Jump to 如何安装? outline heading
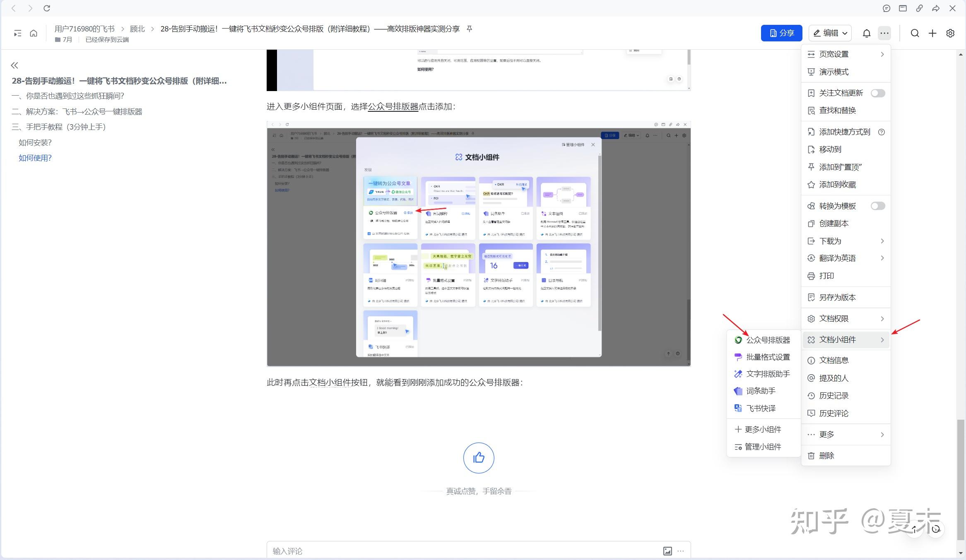This screenshot has height=560, width=966. (x=35, y=142)
